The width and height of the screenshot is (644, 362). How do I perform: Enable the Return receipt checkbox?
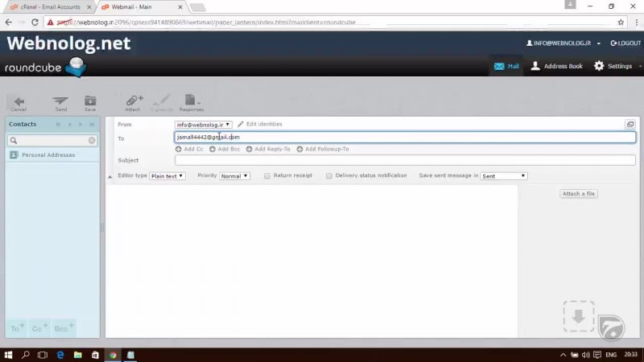267,175
